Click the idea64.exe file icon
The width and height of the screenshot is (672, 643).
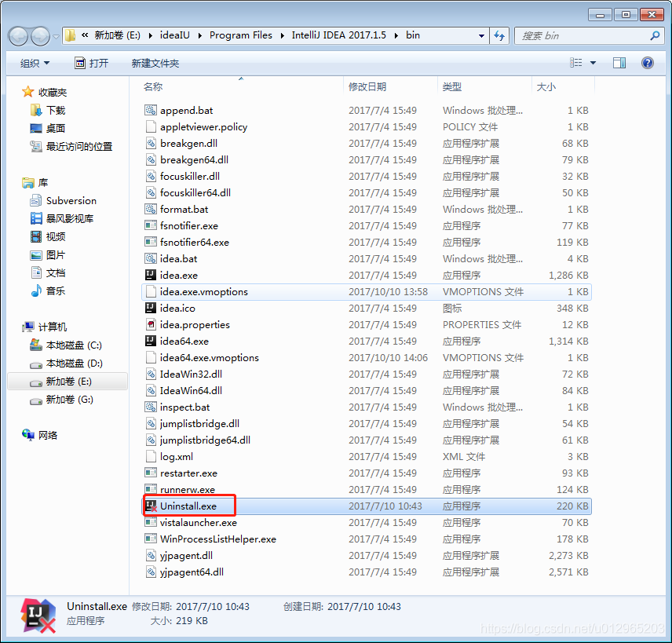tap(151, 341)
